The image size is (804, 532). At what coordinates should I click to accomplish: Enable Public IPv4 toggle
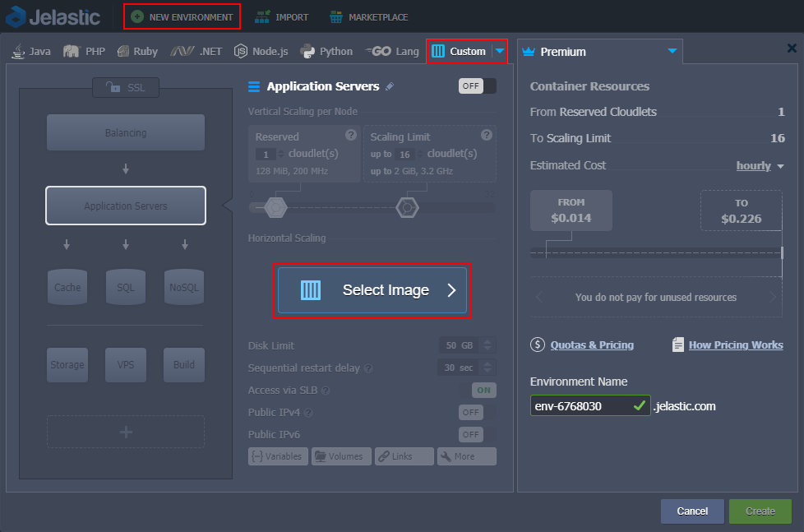click(477, 413)
